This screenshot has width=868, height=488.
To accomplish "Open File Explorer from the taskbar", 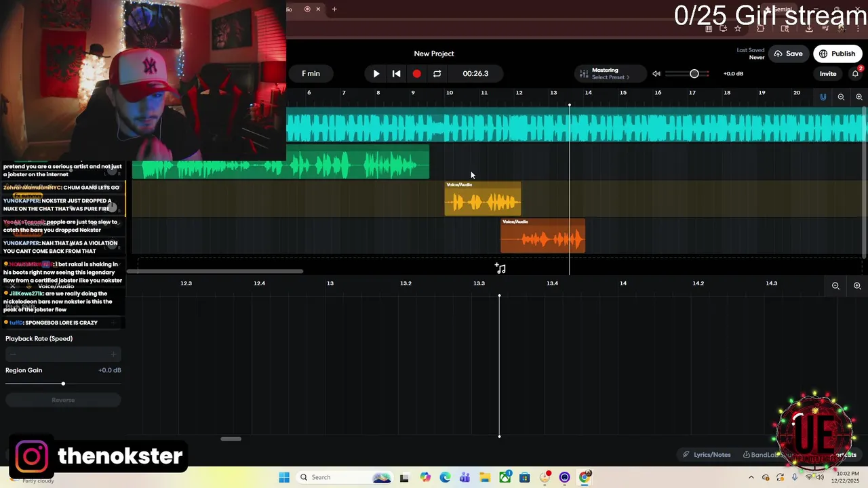I will pos(485,477).
